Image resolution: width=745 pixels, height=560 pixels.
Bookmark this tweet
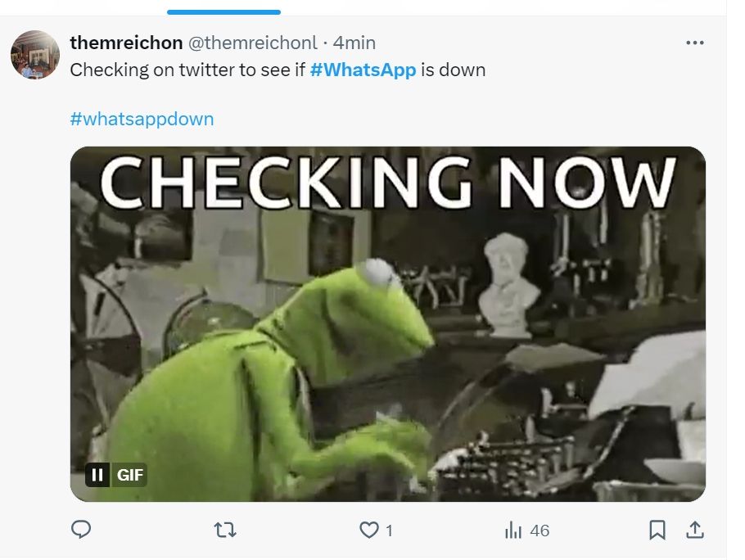657,531
